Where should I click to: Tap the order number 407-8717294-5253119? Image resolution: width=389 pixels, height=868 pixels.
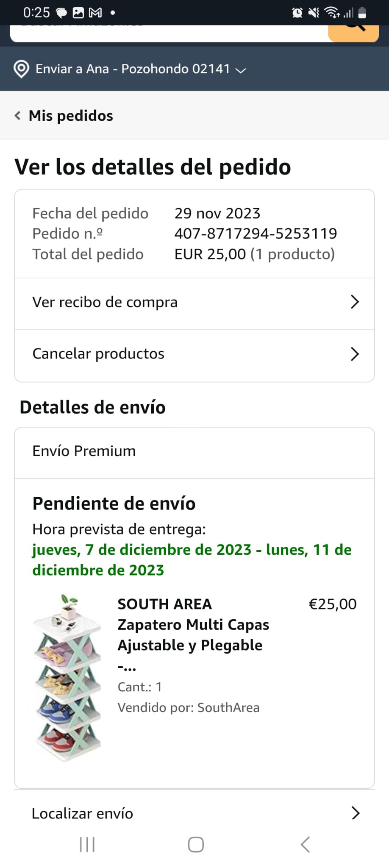tap(256, 234)
